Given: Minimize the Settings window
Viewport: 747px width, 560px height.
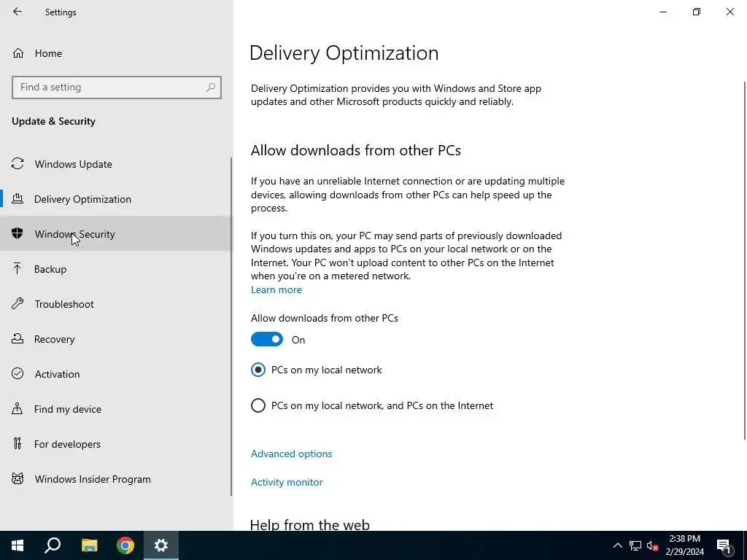Looking at the screenshot, I should pos(663,12).
